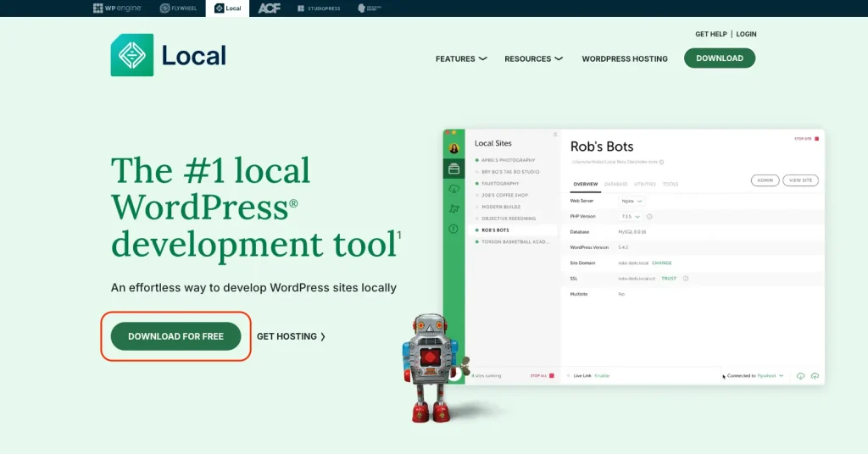Switch to the Utilities tab
This screenshot has height=454, width=868.
[x=644, y=184]
